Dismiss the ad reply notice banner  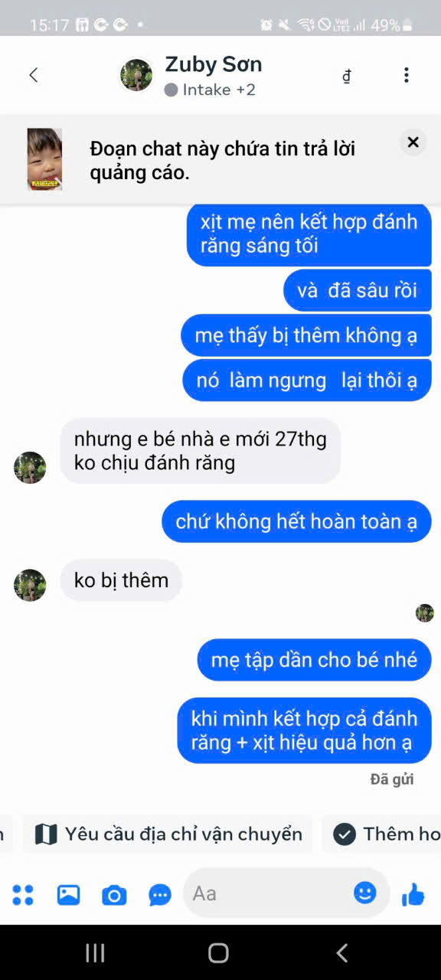point(413,142)
